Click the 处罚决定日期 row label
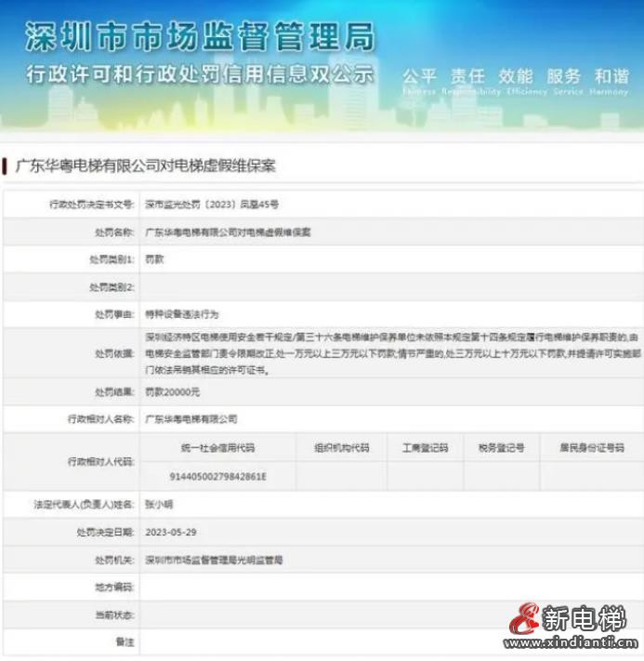Image resolution: width=644 pixels, height=661 pixels. pos(105,533)
